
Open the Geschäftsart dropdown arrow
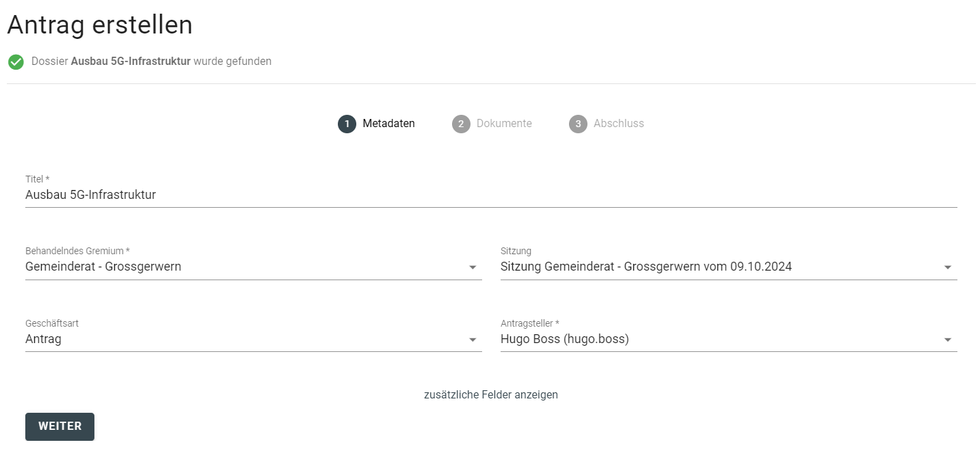click(x=473, y=340)
